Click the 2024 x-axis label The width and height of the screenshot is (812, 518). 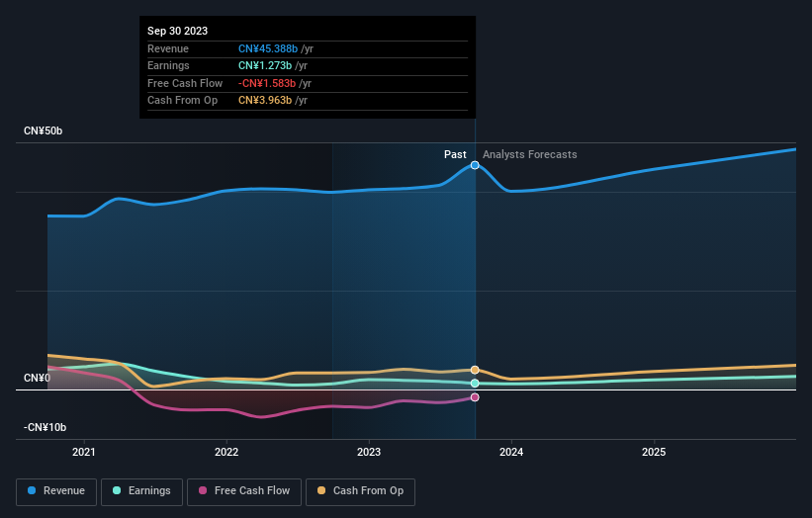point(511,452)
